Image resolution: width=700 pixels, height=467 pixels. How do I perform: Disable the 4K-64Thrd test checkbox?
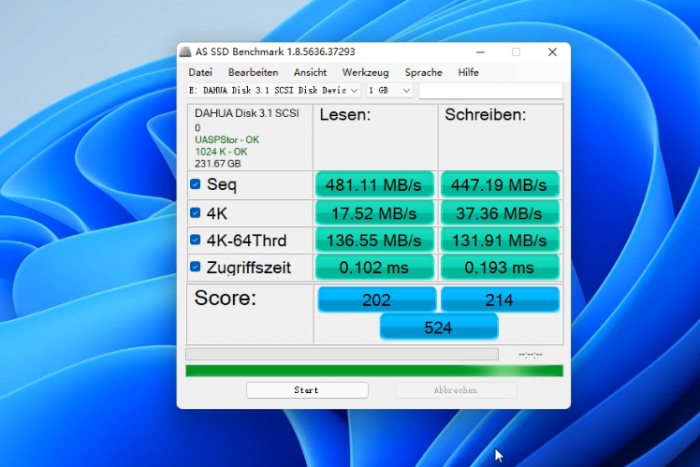(196, 240)
